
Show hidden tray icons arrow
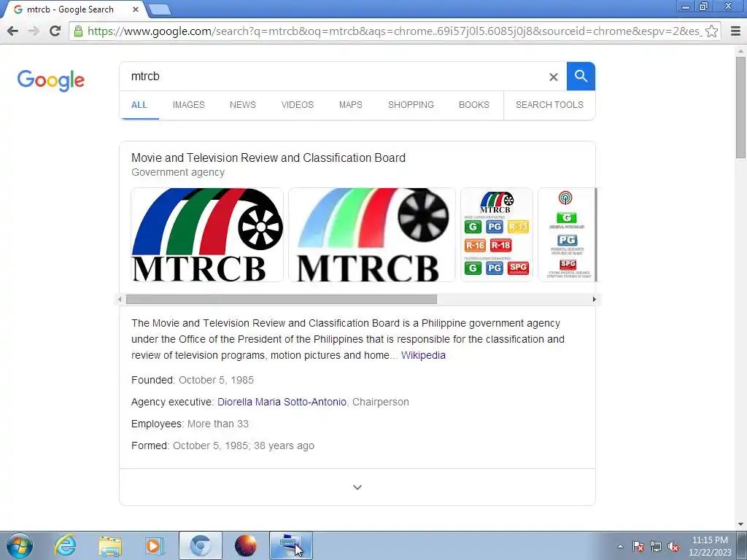(620, 546)
